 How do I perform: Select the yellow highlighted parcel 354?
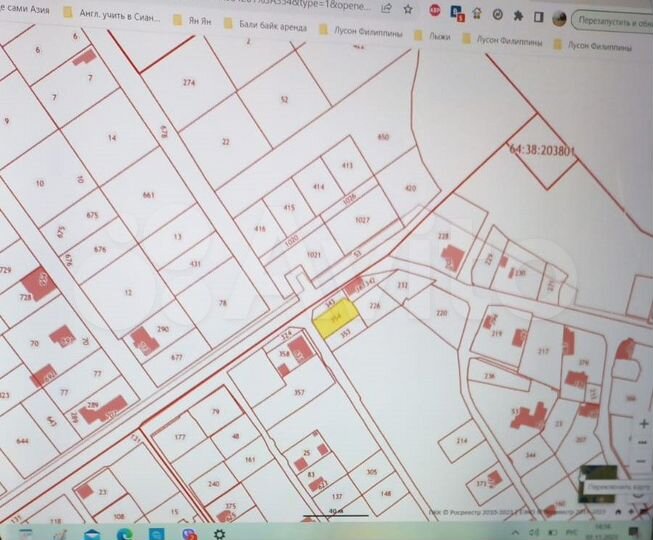coord(332,319)
